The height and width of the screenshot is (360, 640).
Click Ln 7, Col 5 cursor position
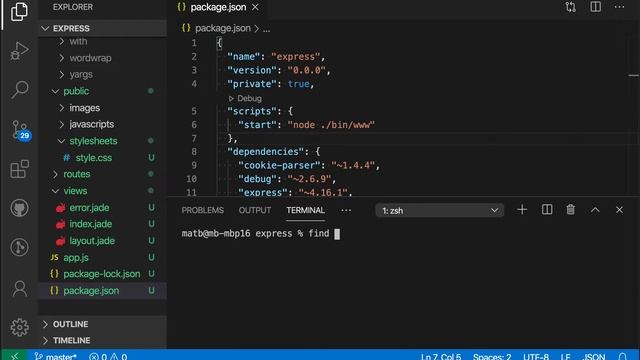441,356
